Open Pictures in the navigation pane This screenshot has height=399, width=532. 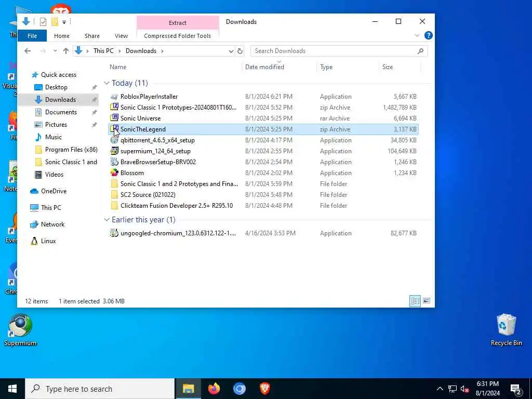(56, 125)
